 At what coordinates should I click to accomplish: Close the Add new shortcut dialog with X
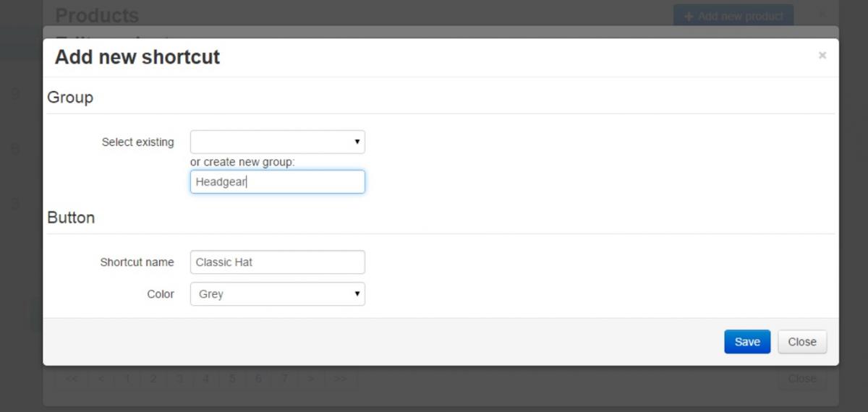click(x=822, y=55)
